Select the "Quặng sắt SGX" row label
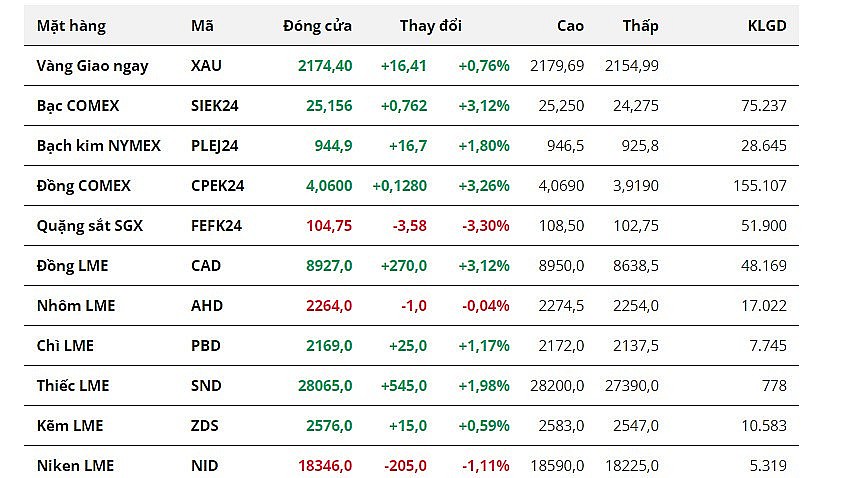This screenshot has height=478, width=845. point(90,226)
